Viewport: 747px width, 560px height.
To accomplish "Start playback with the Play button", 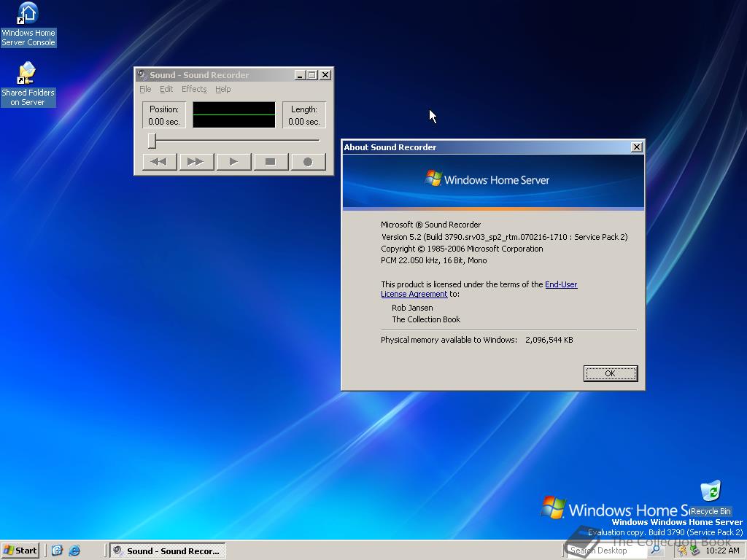I will coord(234,162).
